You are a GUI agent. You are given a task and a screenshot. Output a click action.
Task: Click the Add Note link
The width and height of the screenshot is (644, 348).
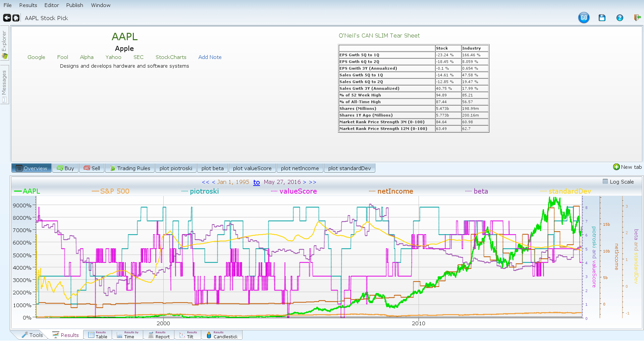[x=210, y=57]
